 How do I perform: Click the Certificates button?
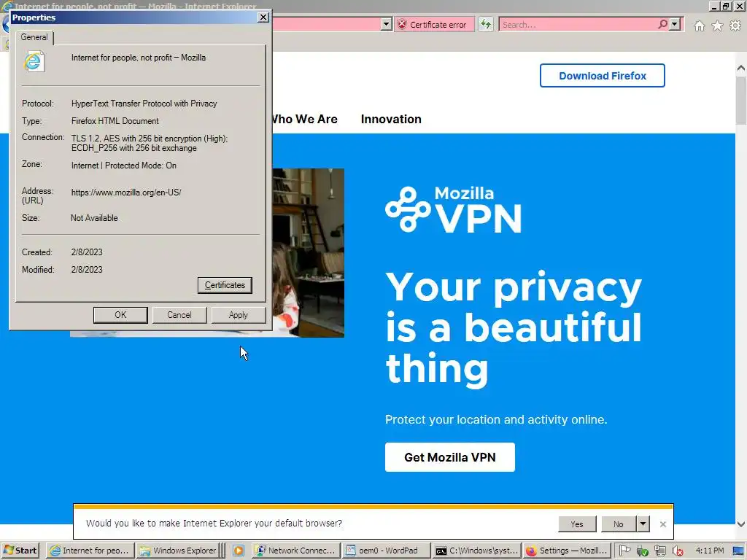(x=225, y=285)
